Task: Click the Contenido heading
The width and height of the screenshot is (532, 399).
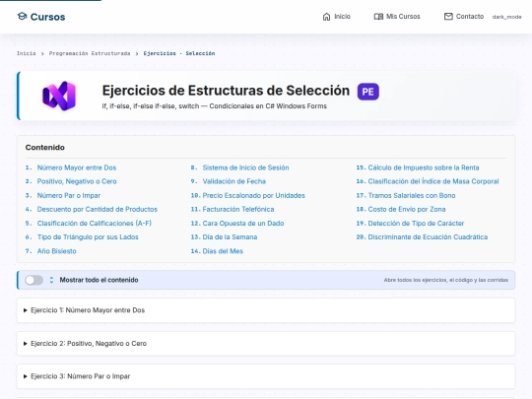Action: pyautogui.click(x=44, y=147)
